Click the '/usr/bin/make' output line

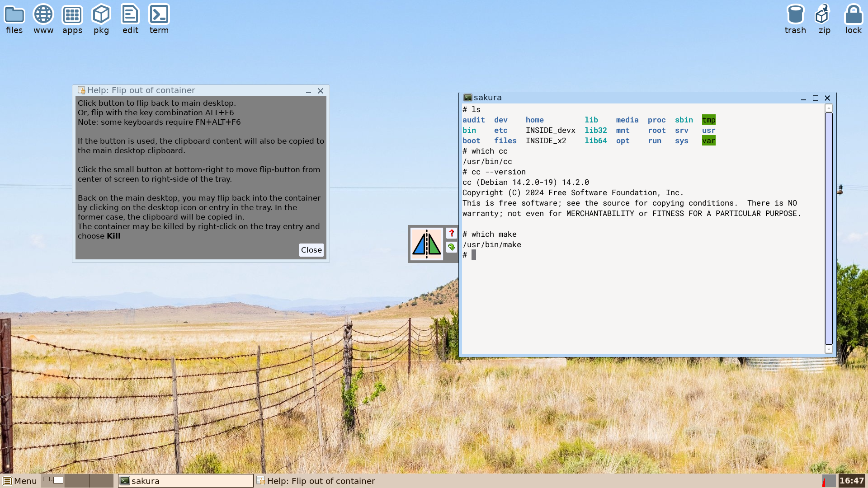(x=491, y=244)
